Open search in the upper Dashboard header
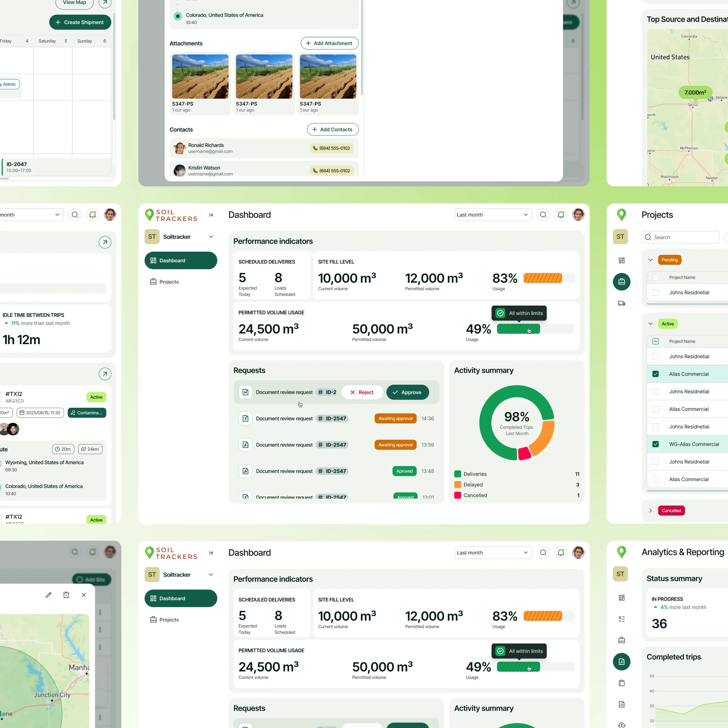The image size is (728, 728). pyautogui.click(x=543, y=215)
